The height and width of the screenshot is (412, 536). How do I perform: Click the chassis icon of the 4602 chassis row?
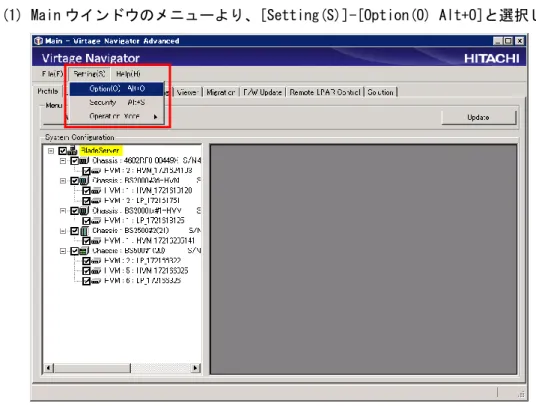tap(84, 160)
